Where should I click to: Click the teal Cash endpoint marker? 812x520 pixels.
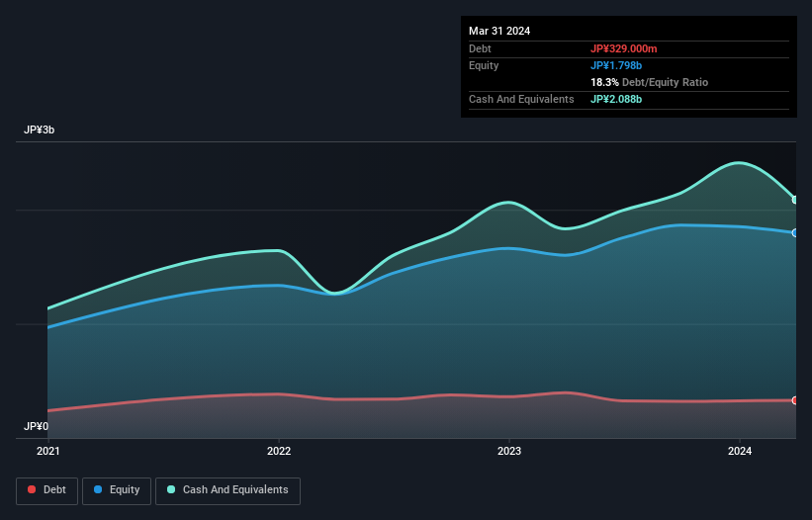[x=795, y=200]
